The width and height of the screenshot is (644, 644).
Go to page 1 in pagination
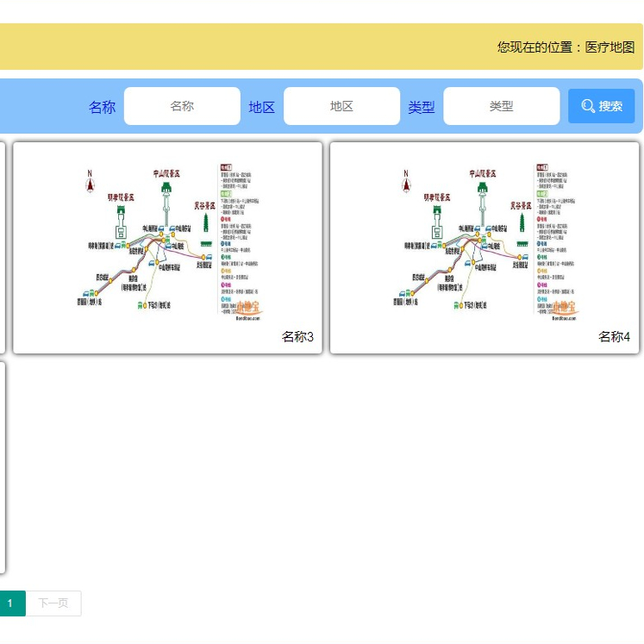pos(12,603)
